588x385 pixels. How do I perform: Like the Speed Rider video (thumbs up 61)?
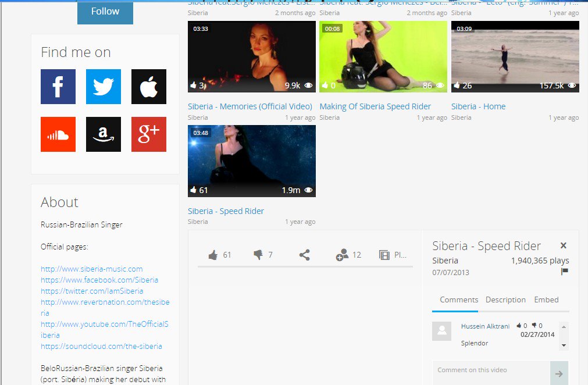213,255
